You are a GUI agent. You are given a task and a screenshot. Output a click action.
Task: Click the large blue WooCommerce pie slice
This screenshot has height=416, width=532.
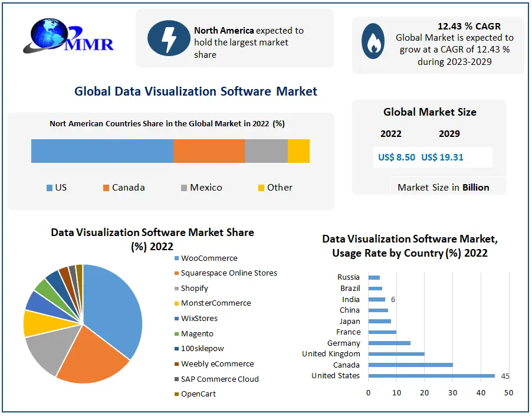point(115,307)
